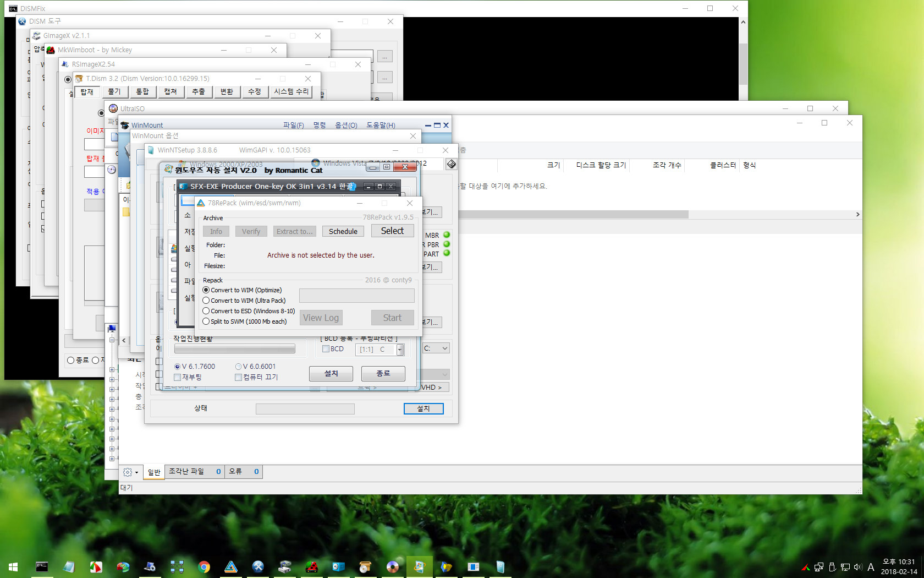Click the Select button in 78RePack
The image size is (924, 578).
392,231
